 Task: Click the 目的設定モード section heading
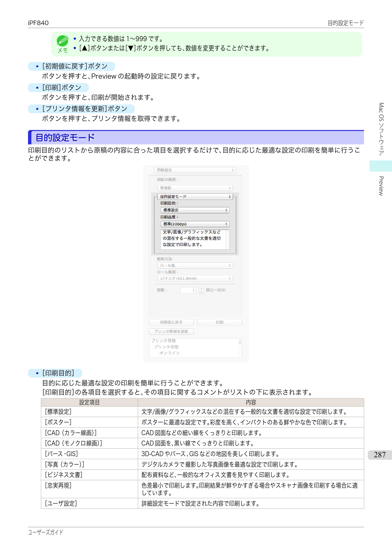click(x=65, y=138)
